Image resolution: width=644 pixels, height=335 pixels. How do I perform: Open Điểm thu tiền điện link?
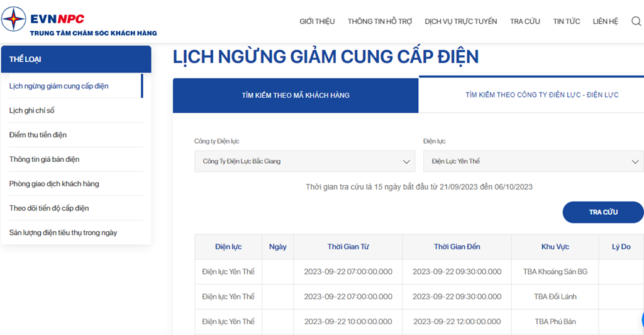(x=38, y=135)
